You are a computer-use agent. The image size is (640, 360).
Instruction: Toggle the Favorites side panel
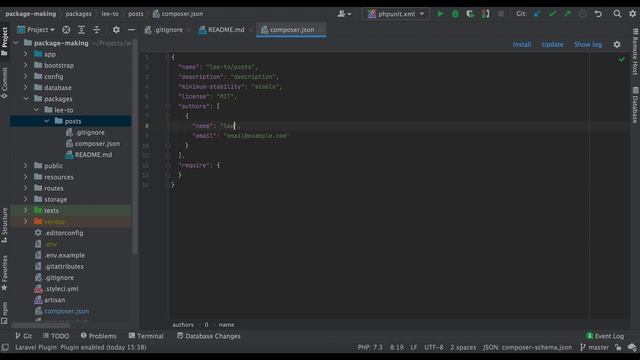4,273
